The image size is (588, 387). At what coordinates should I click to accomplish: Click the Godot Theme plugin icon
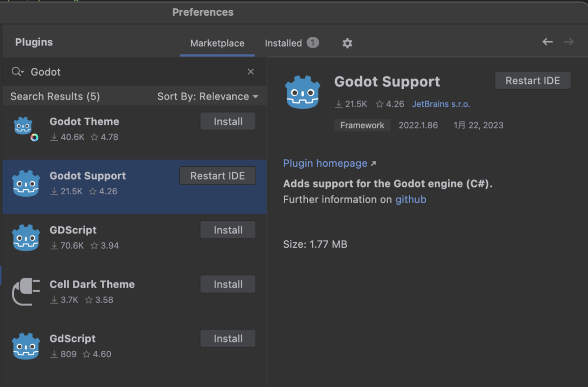coord(24,128)
